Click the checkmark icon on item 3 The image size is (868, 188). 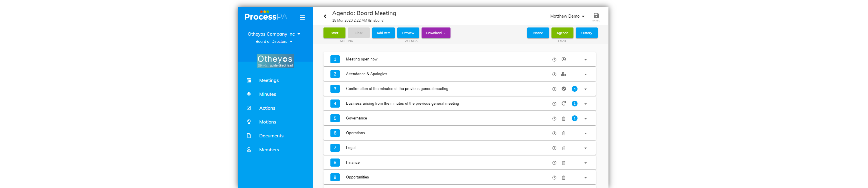564,89
